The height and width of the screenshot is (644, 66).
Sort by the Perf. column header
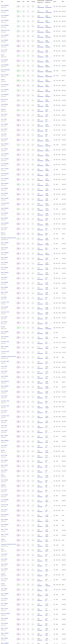(23, 1)
